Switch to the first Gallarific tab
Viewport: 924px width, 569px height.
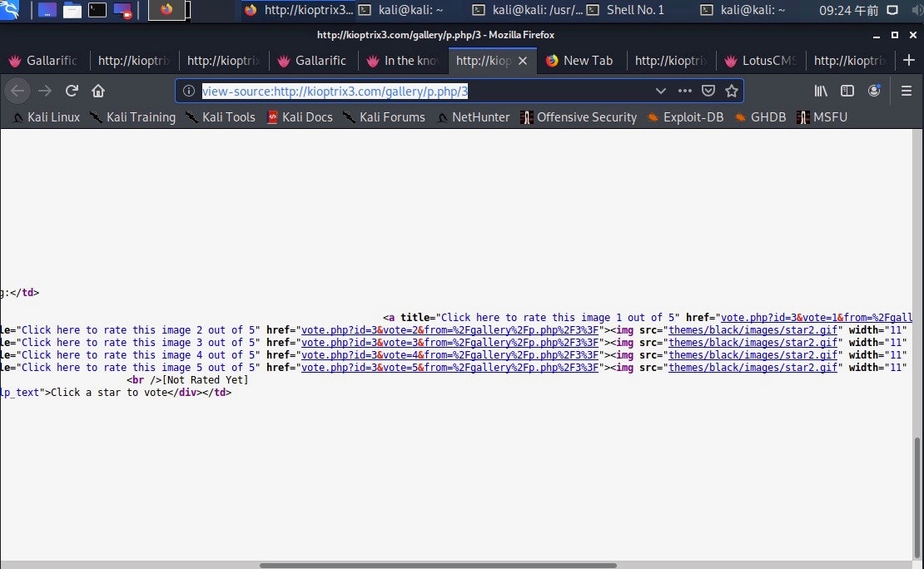45,61
